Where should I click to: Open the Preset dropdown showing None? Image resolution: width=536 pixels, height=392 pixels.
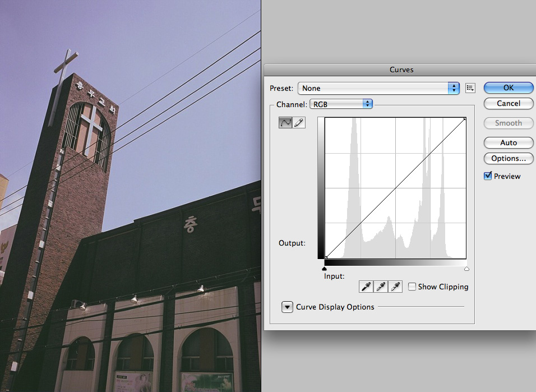pos(378,88)
